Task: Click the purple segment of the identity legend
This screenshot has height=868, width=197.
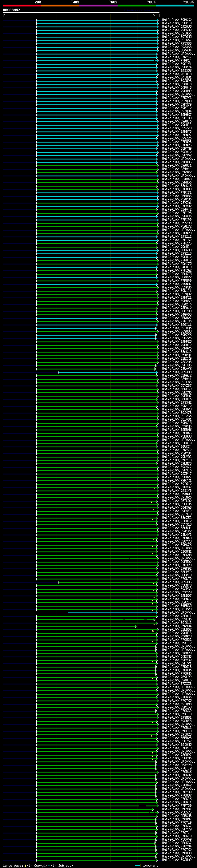Action: coord(98,6)
